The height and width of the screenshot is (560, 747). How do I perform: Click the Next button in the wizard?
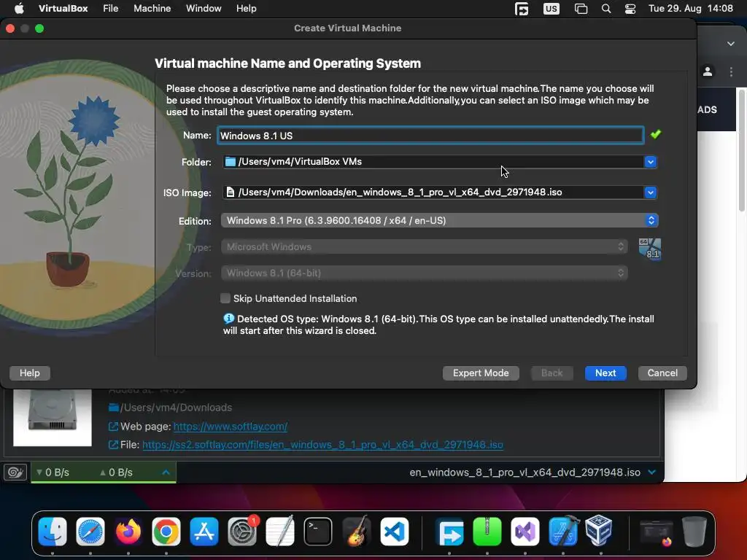[605, 373]
